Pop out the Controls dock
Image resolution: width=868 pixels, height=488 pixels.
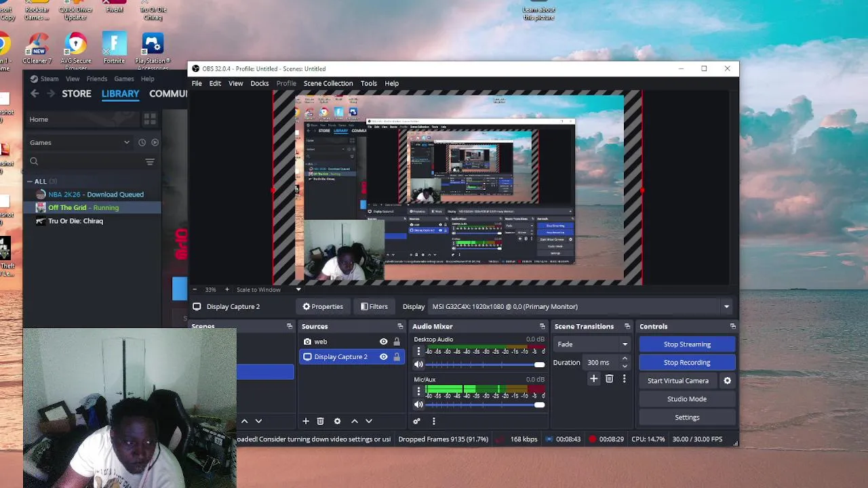733,327
